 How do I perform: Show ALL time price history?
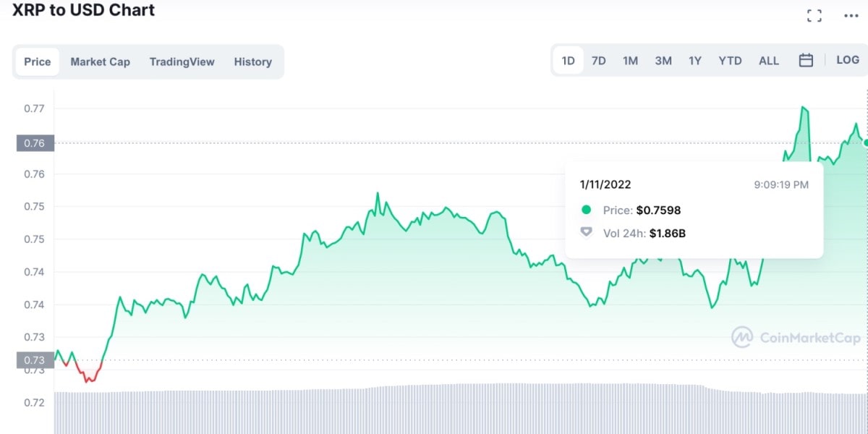pos(769,61)
